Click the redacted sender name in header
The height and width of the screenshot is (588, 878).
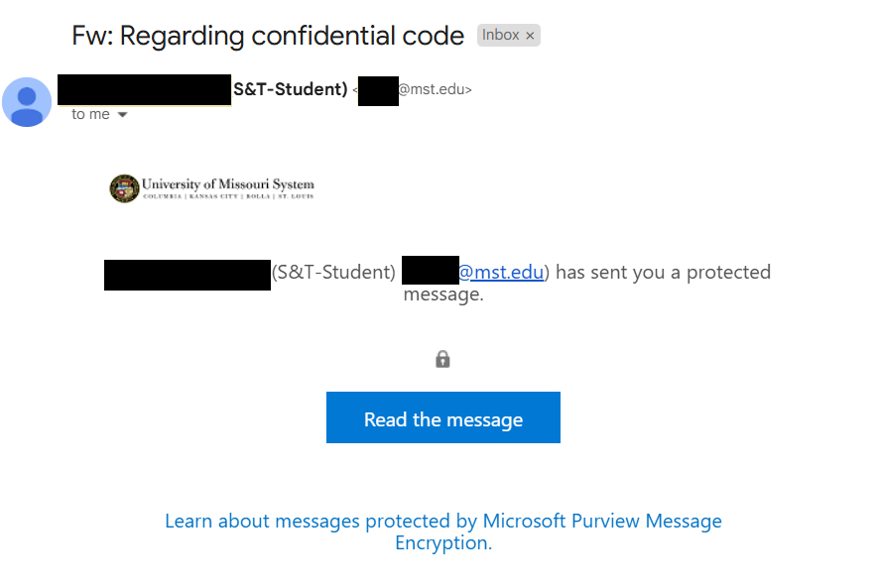[145, 89]
